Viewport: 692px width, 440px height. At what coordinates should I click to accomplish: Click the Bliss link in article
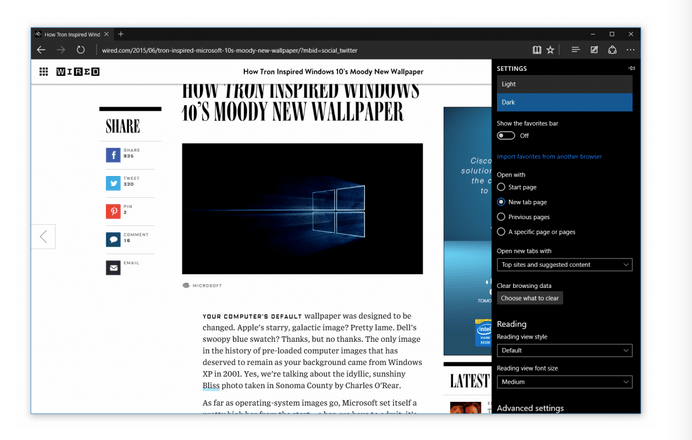[211, 385]
